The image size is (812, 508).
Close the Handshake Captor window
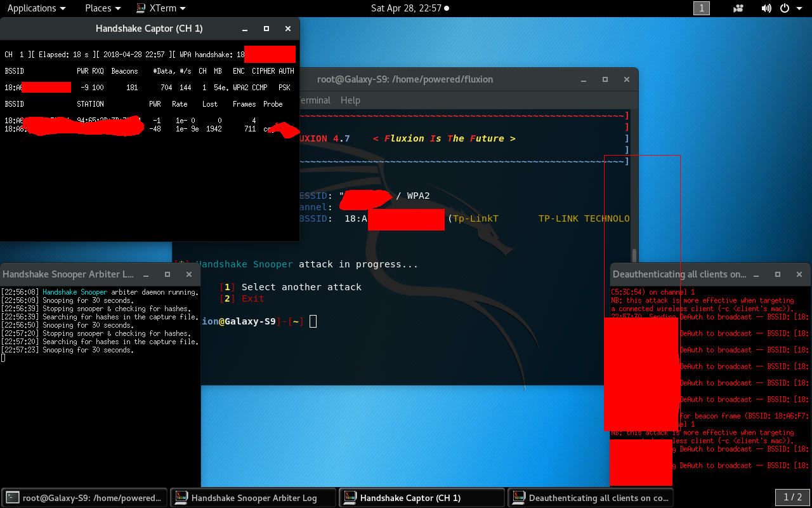click(288, 29)
